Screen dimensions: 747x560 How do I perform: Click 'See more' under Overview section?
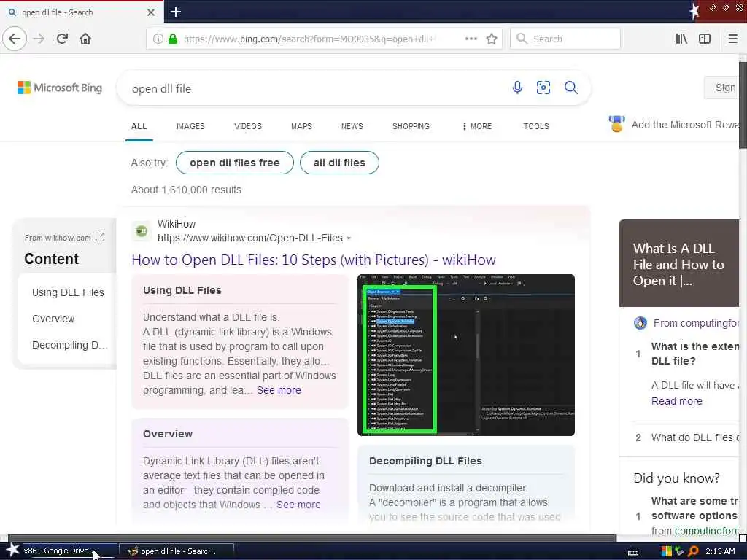298,505
